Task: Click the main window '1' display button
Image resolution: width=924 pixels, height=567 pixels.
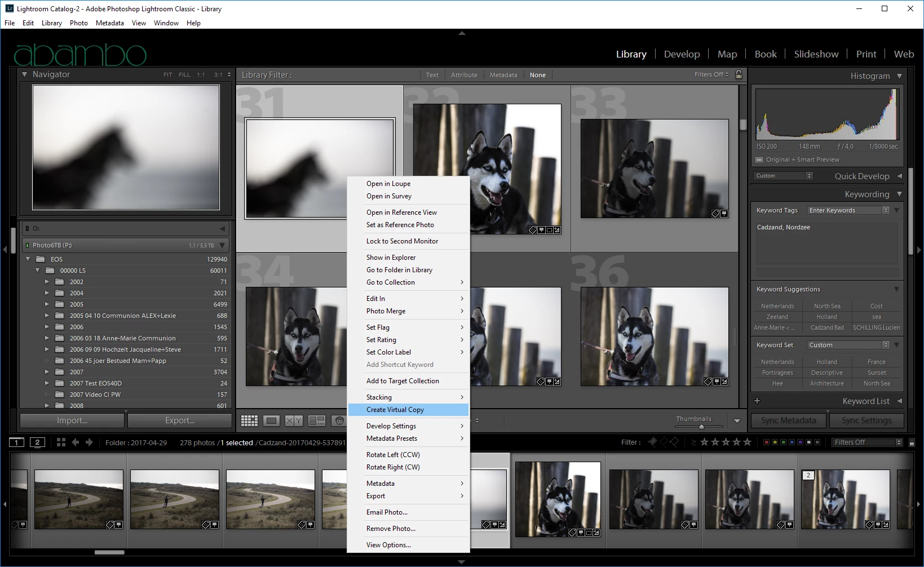Action: click(17, 442)
